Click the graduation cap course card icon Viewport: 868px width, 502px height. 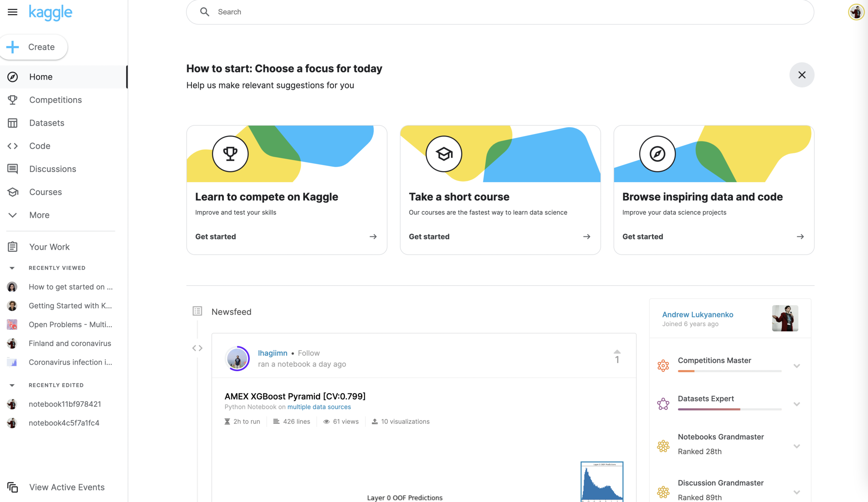pos(444,154)
